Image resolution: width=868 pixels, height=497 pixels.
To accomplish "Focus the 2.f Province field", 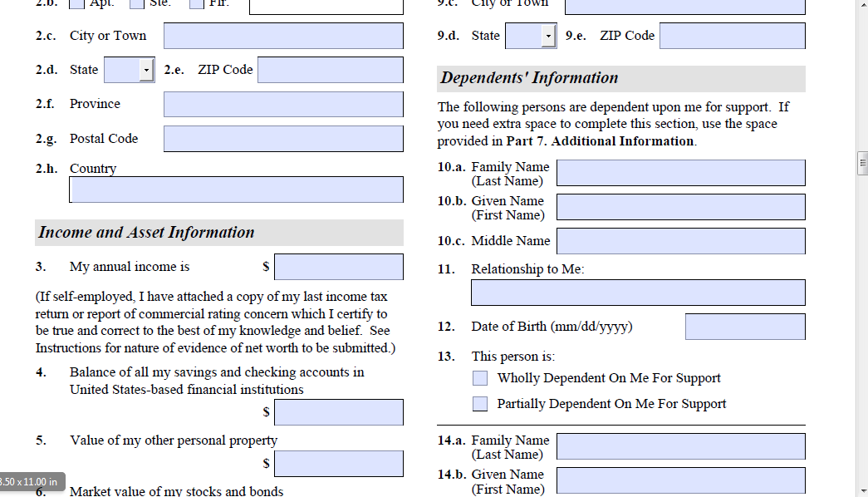I will tap(283, 104).
